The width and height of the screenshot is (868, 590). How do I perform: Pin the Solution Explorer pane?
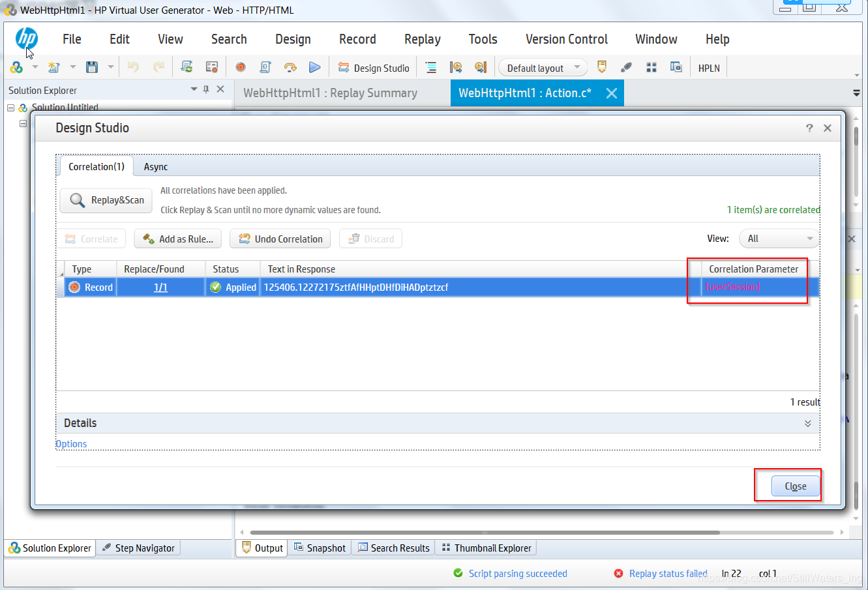[x=206, y=89]
